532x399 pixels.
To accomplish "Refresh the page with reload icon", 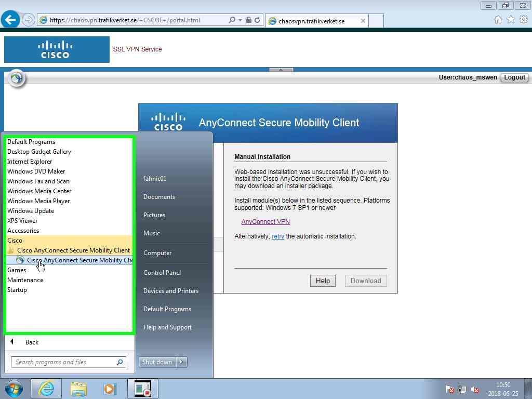I will click(x=257, y=20).
